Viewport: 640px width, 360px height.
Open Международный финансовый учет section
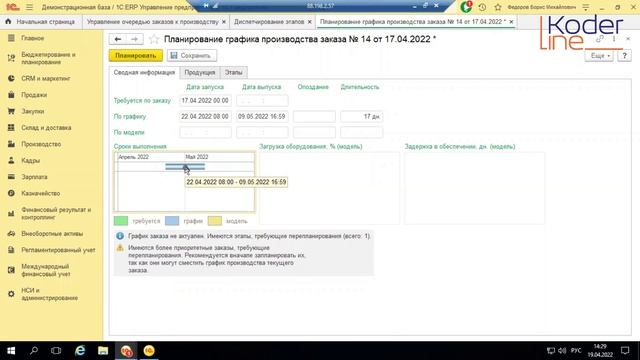[x=46, y=270]
